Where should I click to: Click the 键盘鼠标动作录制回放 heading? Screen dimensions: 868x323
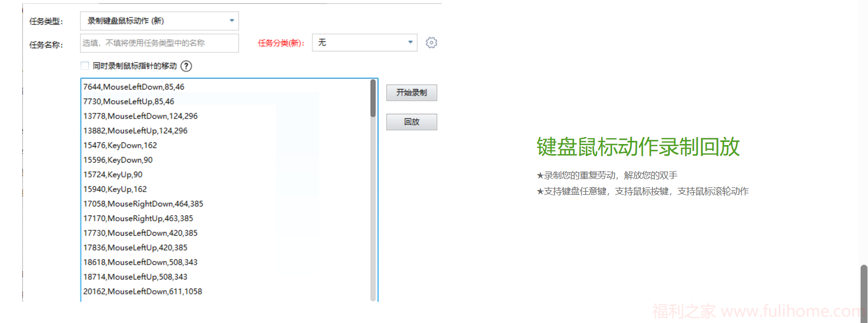click(x=638, y=147)
